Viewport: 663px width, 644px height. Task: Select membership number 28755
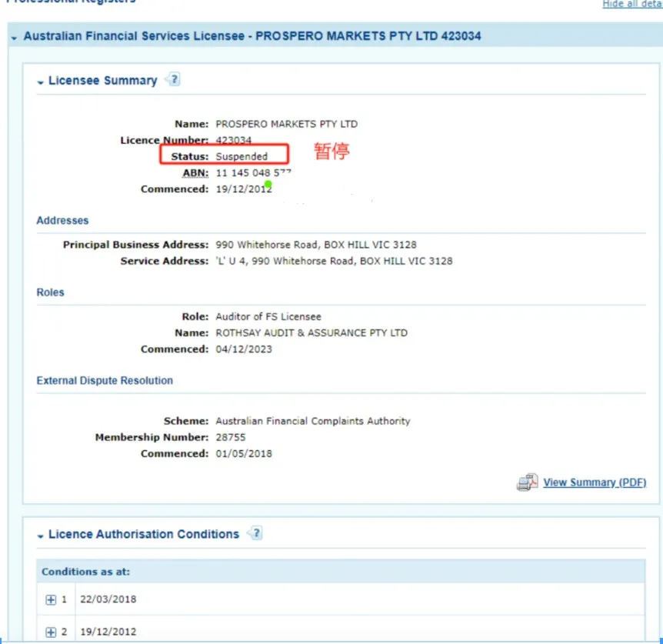click(231, 437)
